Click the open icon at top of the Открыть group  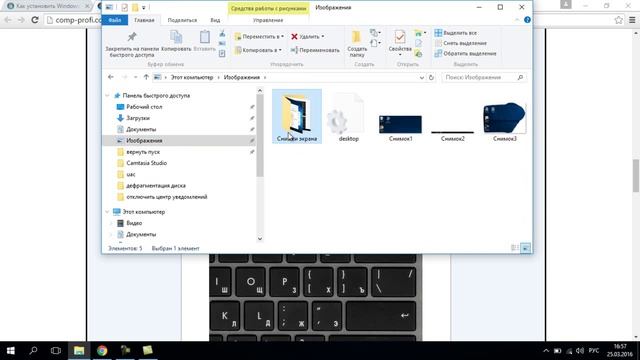pos(418,33)
